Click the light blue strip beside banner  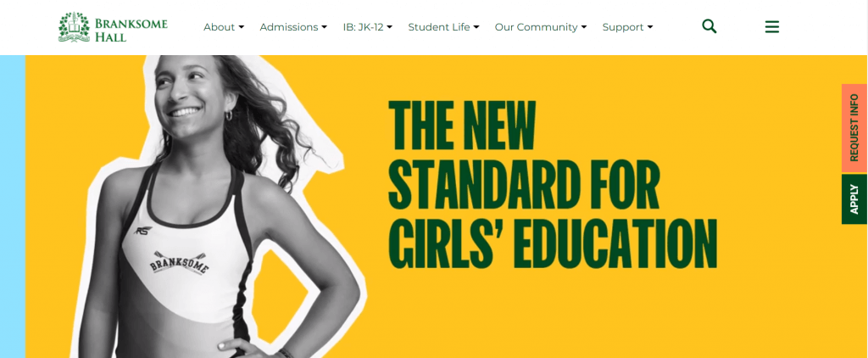pyautogui.click(x=13, y=206)
